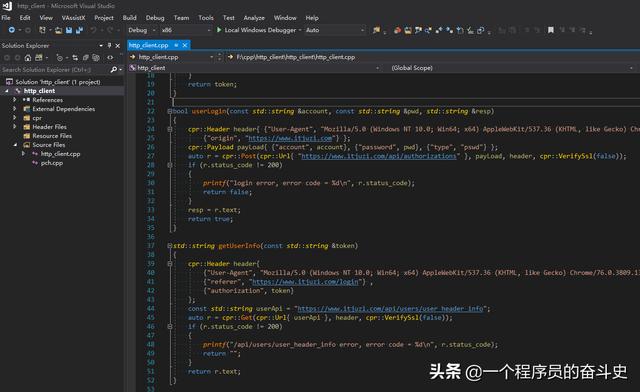This screenshot has height=392, width=640.
Task: Start the Local Windows Debugger
Action: (256, 30)
